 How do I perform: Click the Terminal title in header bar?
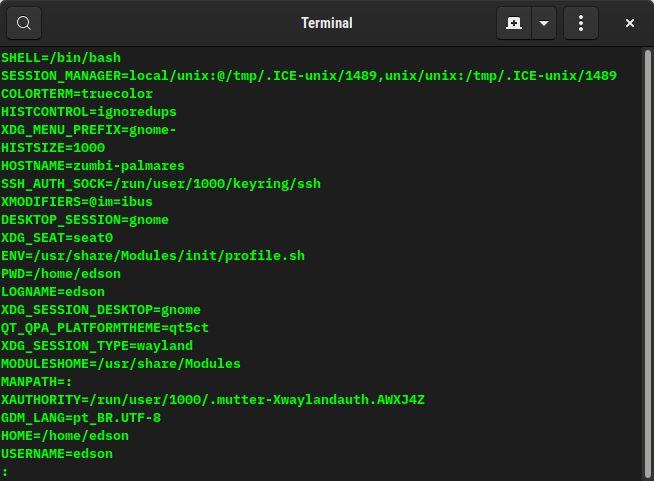326,22
